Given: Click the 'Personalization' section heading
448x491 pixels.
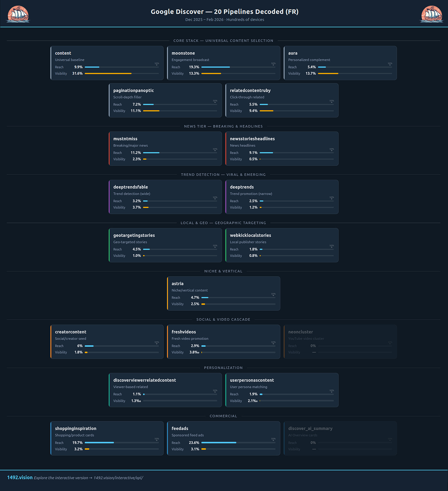Looking at the screenshot, I should (x=223, y=368).
